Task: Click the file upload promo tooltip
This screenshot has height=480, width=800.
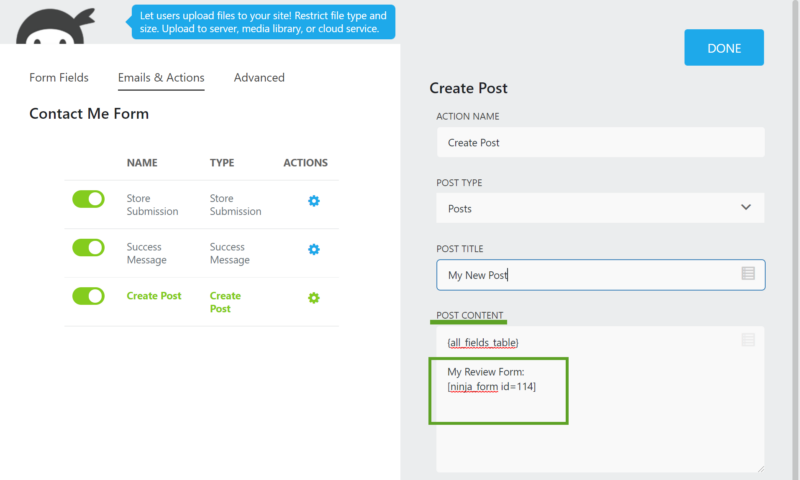Action: point(264,22)
